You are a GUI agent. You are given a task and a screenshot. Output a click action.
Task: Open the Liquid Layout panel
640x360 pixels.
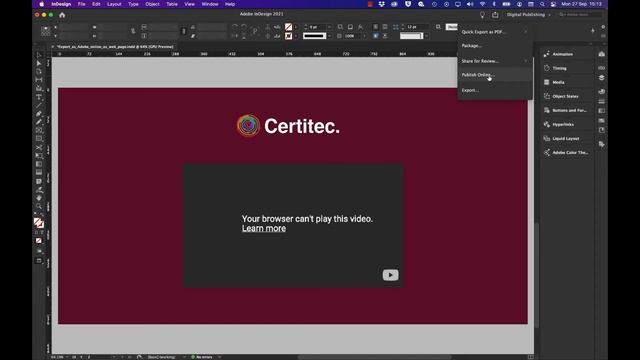point(566,139)
